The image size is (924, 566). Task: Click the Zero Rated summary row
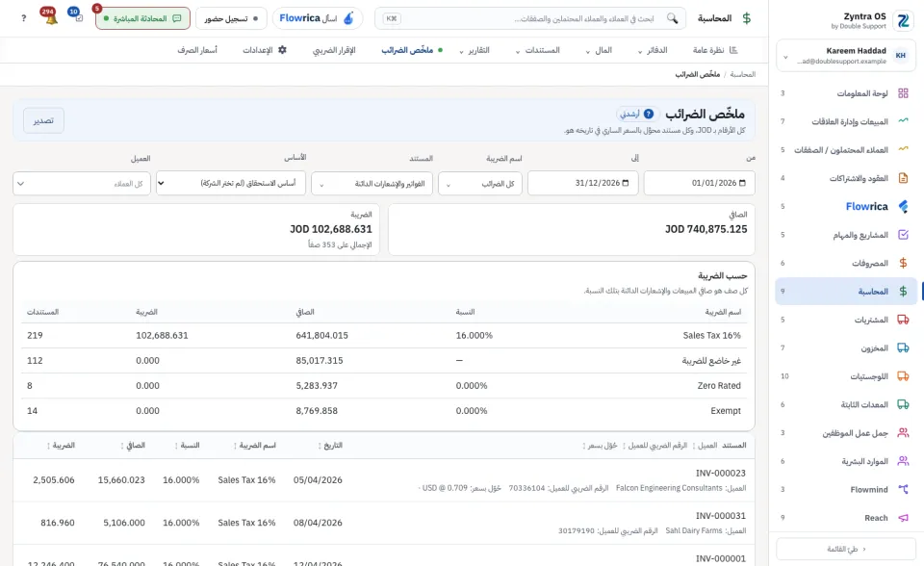point(384,386)
